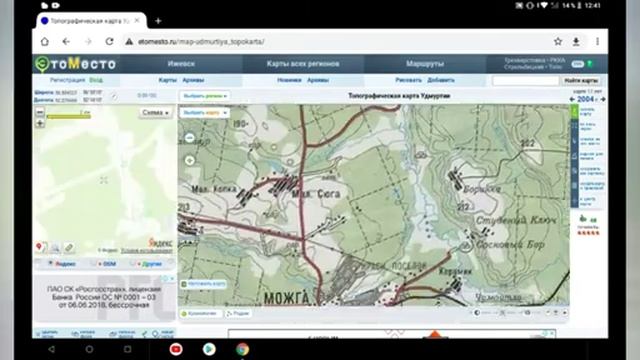This screenshot has height=360, width=640.
Task: Zoom in the topographic map
Action: coord(189,160)
